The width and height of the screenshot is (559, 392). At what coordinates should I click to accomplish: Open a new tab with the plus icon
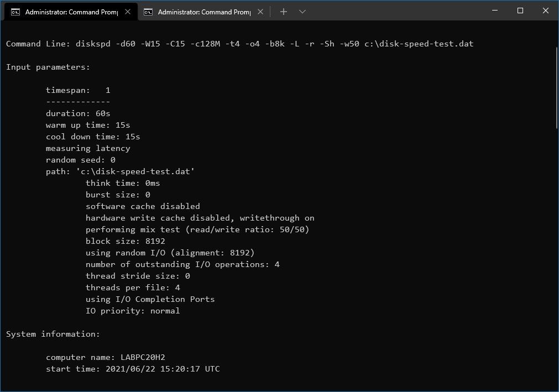click(283, 11)
